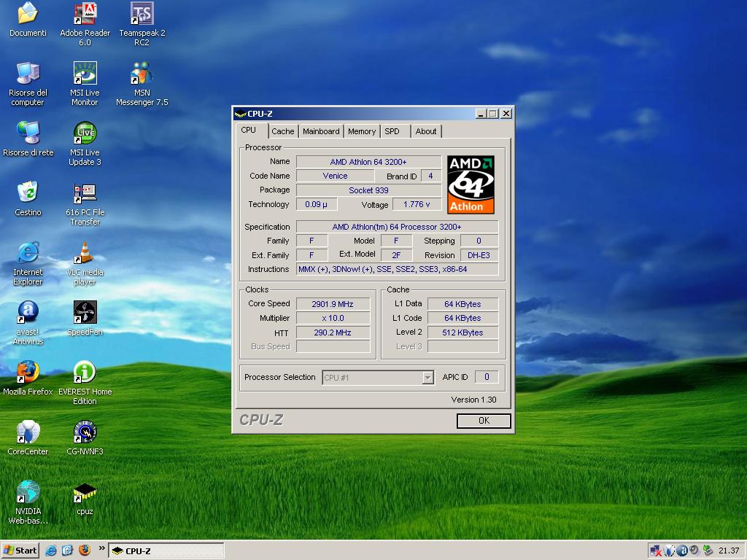Switch to the About tab
The image size is (747, 560).
point(425,131)
